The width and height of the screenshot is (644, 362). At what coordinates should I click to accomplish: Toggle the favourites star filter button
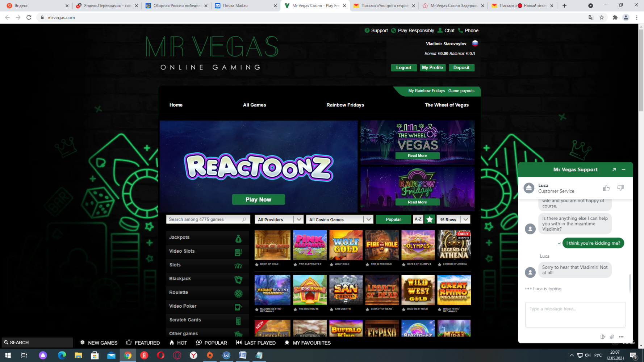pos(430,219)
